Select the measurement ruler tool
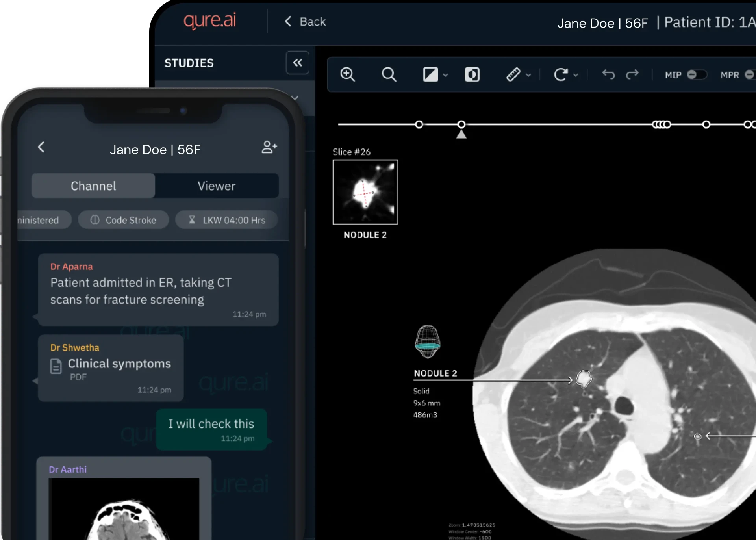Viewport: 756px width, 540px height. pyautogui.click(x=514, y=74)
